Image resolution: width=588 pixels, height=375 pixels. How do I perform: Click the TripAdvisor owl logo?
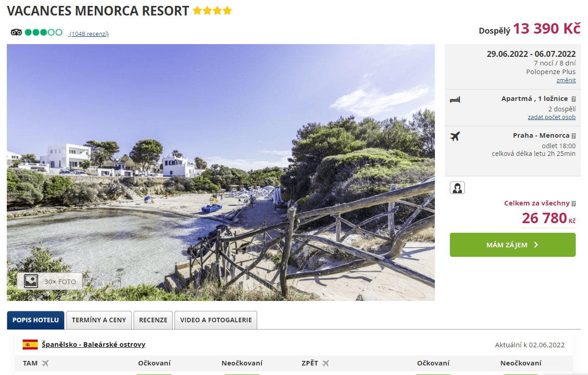pyautogui.click(x=16, y=32)
